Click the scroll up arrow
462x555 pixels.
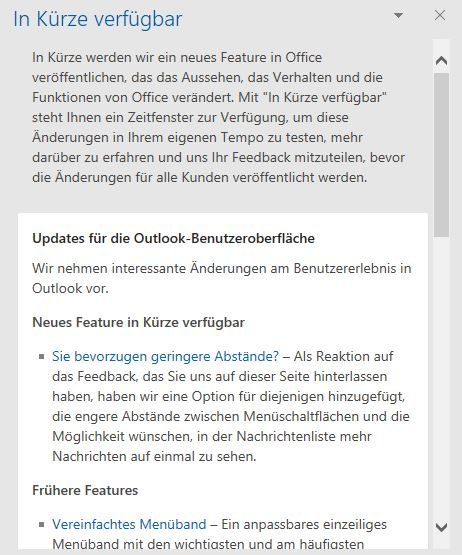[441, 61]
